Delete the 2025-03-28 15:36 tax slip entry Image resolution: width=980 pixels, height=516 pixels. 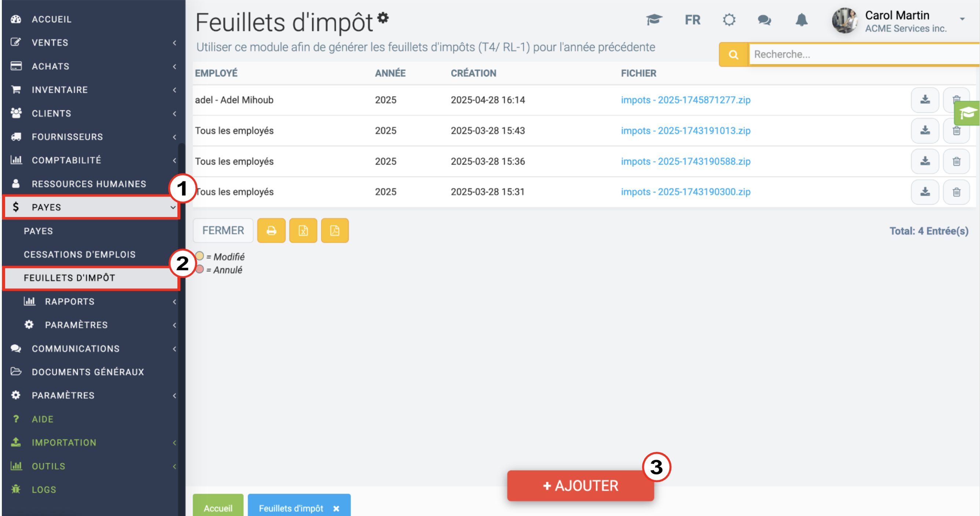[957, 161]
